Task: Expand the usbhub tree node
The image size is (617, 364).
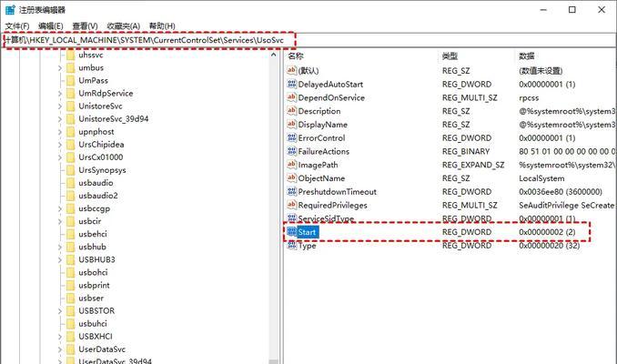Action: coord(60,248)
